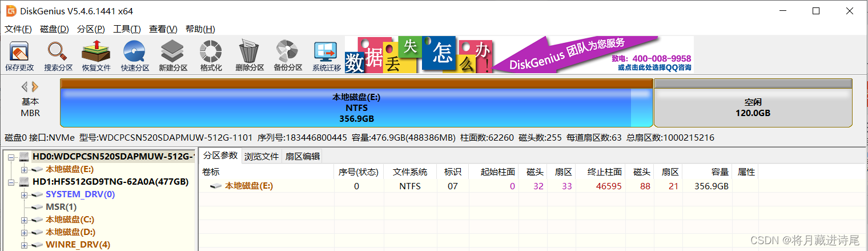Switch to the 分区参数 tab
This screenshot has width=868, height=251.
[220, 156]
